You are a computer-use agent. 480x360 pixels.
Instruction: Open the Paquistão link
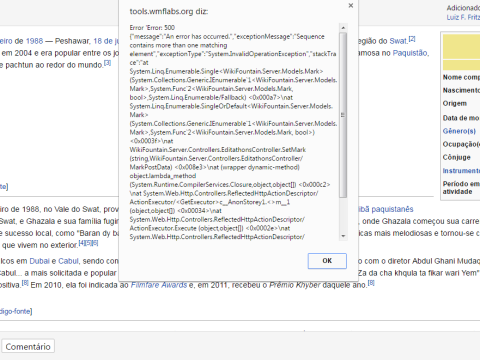click(x=410, y=53)
